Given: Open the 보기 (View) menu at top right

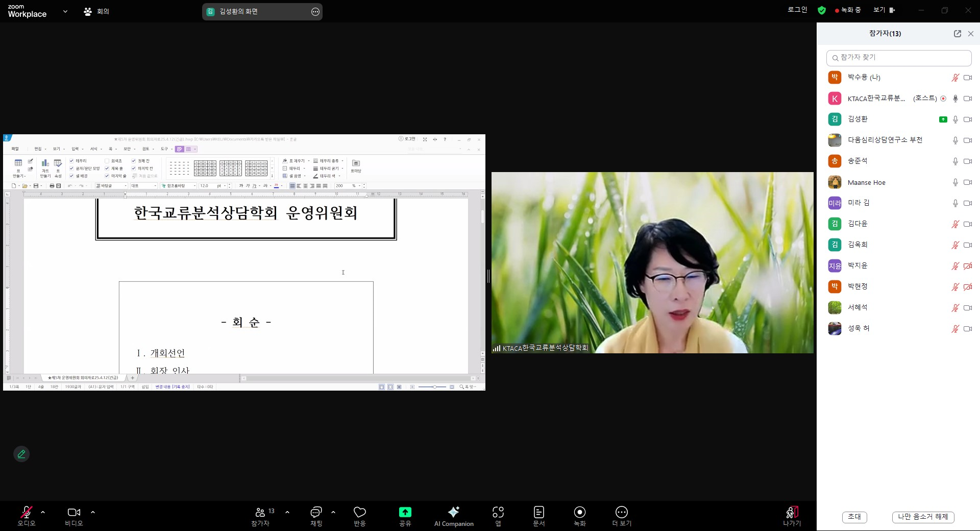Looking at the screenshot, I should pos(884,10).
